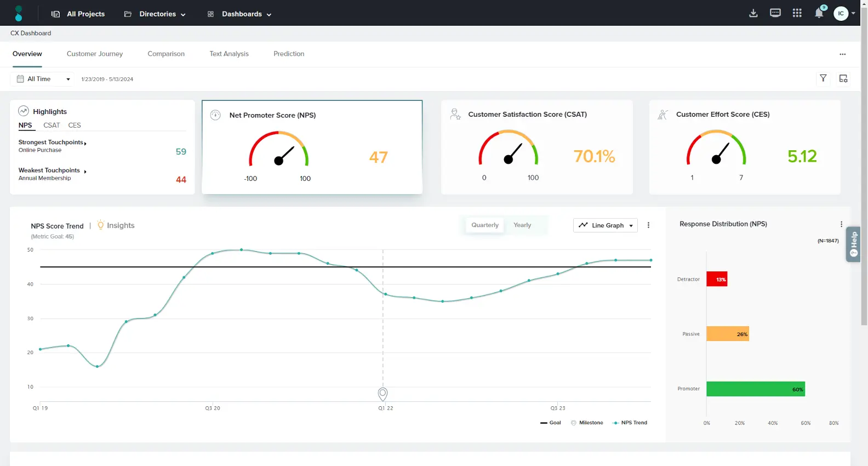868x466 pixels.
Task: Click the orange Passive 26% bar
Action: pos(728,334)
